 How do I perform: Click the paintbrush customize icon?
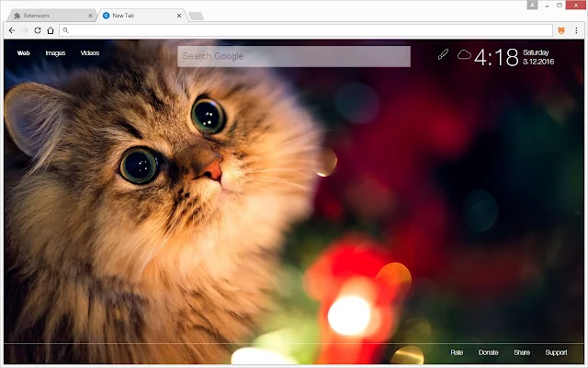443,55
